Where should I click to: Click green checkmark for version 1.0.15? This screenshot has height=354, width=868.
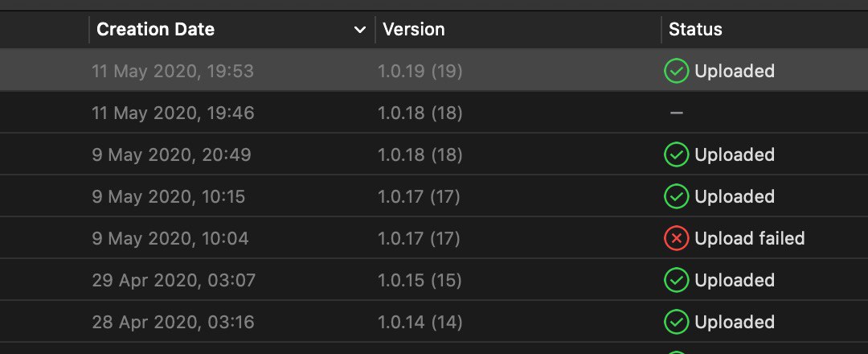676,280
